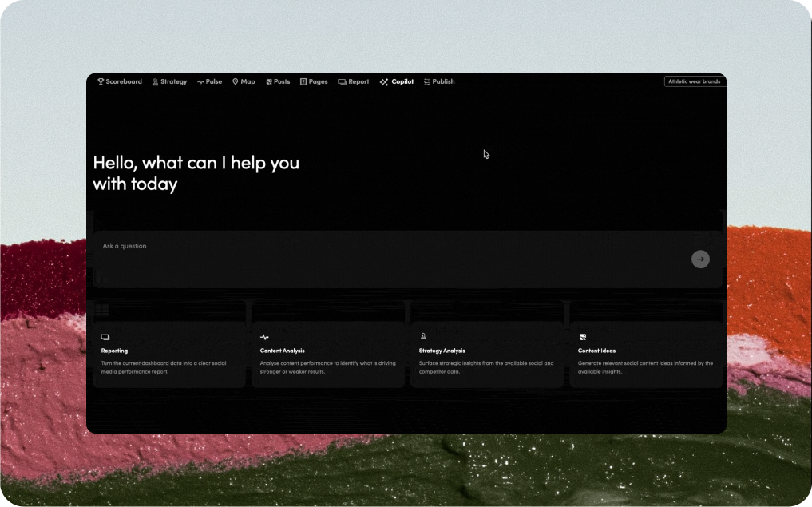This screenshot has width=812, height=507.
Task: Go to the Pulse tab
Action: coord(210,81)
